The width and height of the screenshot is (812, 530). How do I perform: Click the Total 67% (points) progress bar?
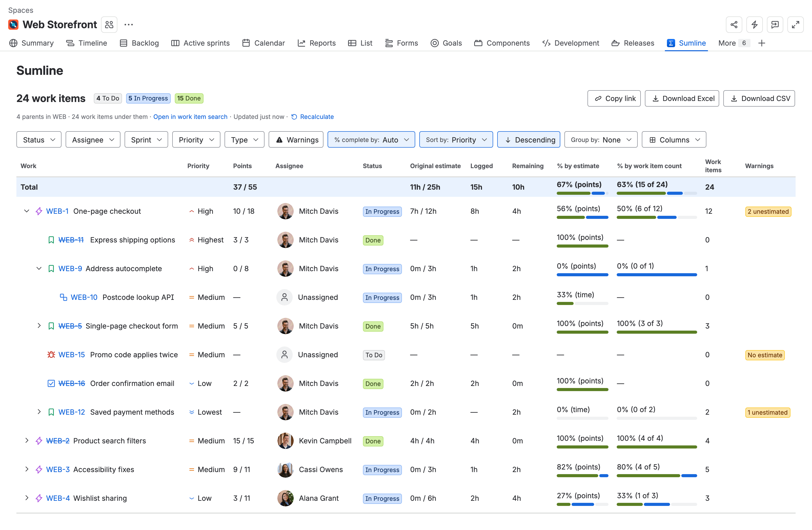pos(582,193)
